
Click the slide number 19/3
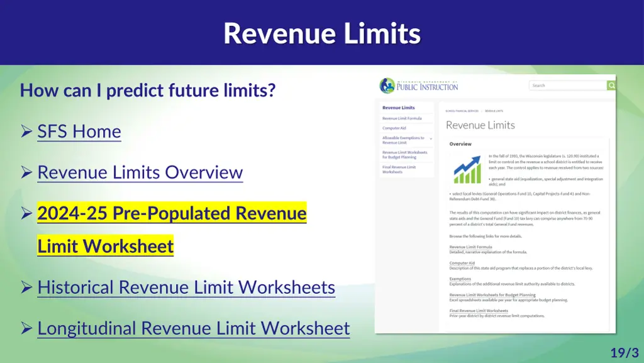pyautogui.click(x=625, y=353)
